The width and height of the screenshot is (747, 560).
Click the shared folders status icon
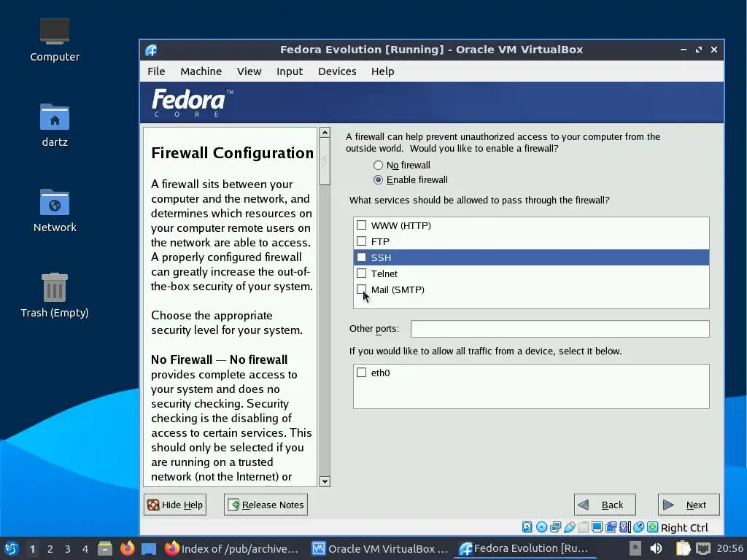(583, 527)
